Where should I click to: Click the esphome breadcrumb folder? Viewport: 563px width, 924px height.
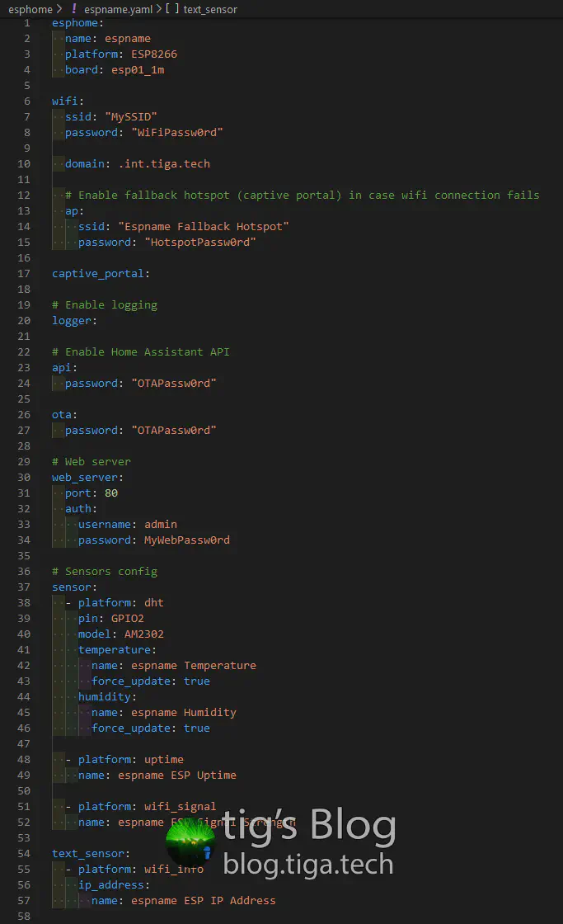click(30, 9)
